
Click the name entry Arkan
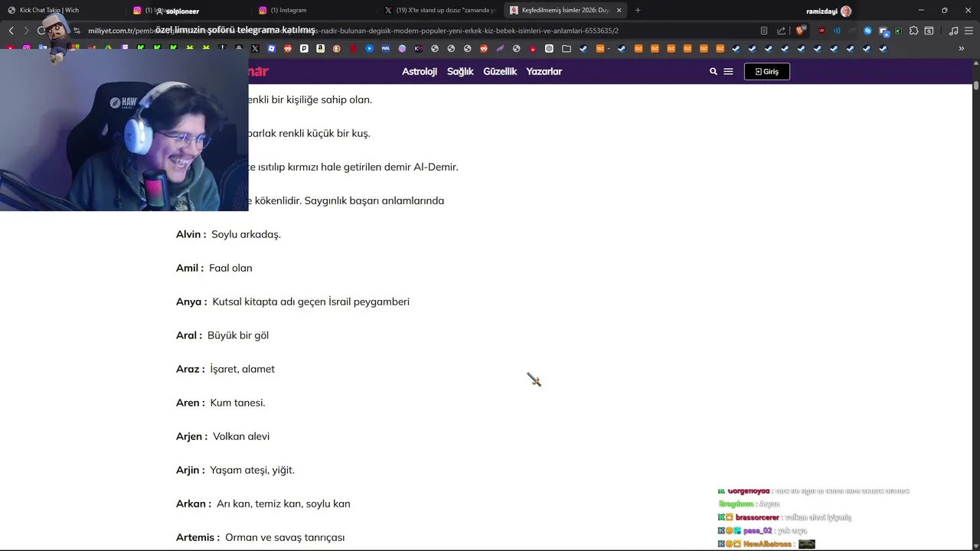[x=191, y=504]
